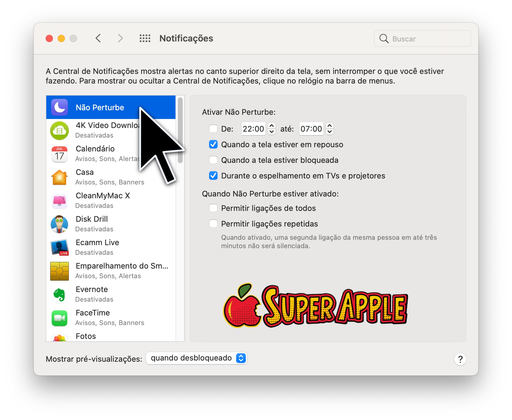This screenshot has height=420, width=512.
Task: Increment the 22:00 time using its stepper
Action: (271, 126)
